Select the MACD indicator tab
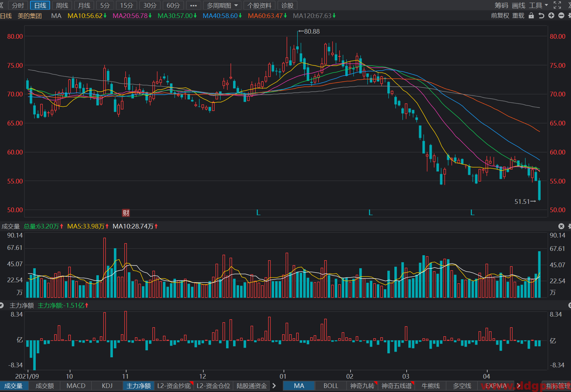This screenshot has width=571, height=392. click(x=76, y=386)
